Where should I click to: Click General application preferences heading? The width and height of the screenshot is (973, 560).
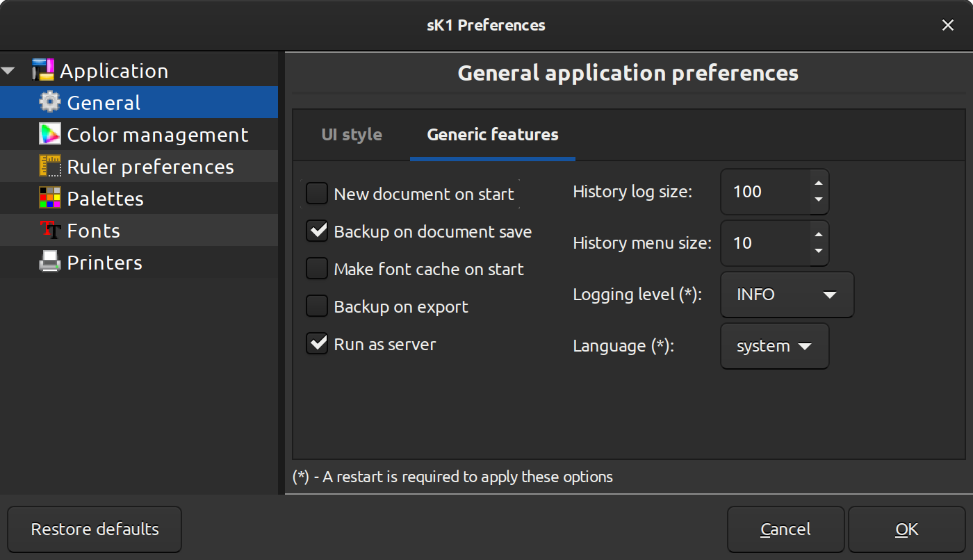[x=628, y=73]
